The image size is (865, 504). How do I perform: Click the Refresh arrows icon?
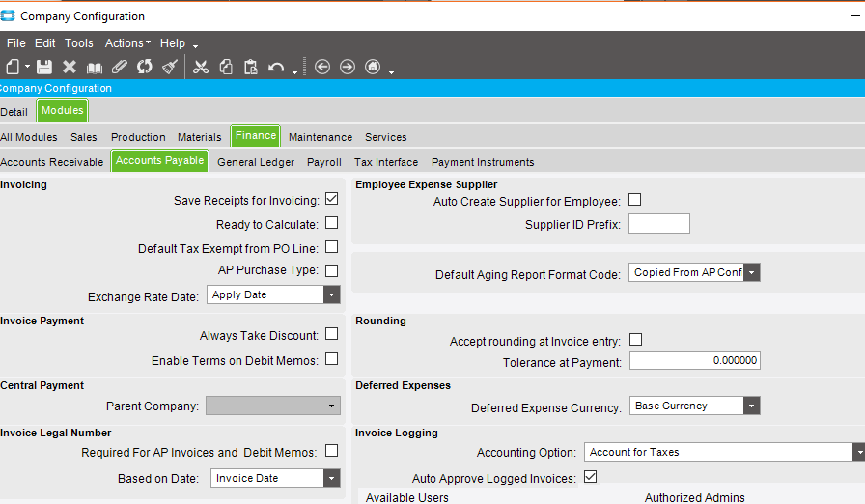click(x=145, y=67)
